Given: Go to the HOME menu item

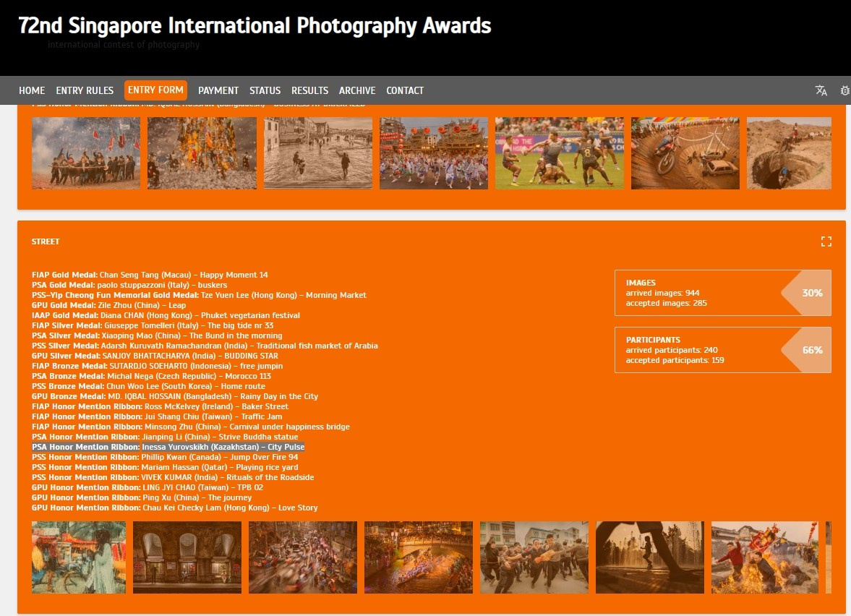Looking at the screenshot, I should (32, 90).
